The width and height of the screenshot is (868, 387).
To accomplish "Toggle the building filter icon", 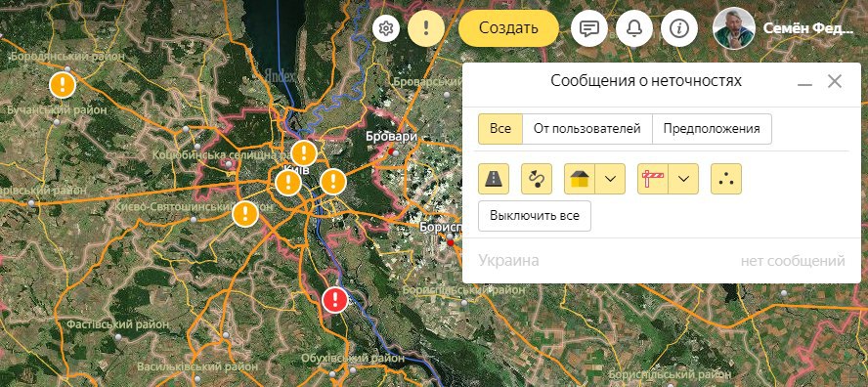I will (x=580, y=179).
